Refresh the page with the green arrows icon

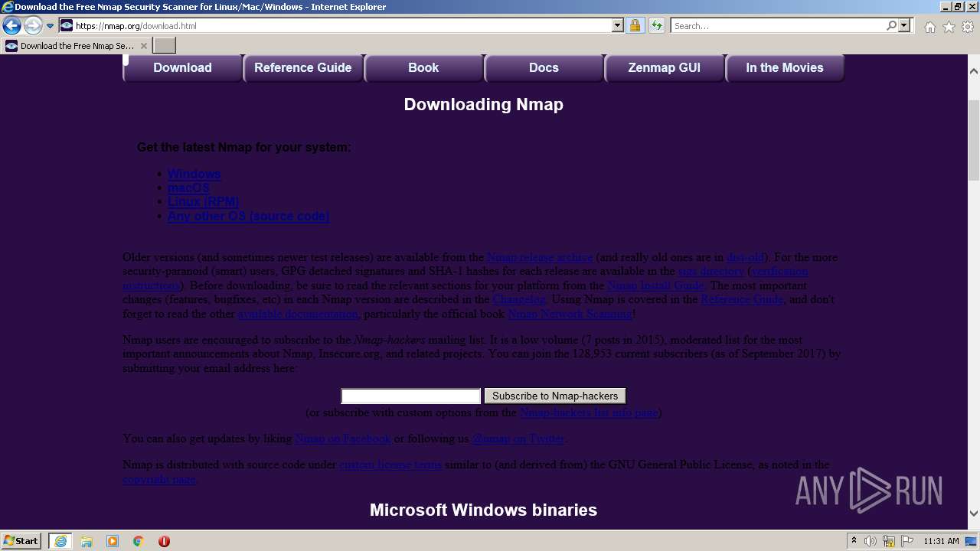pyautogui.click(x=656, y=26)
